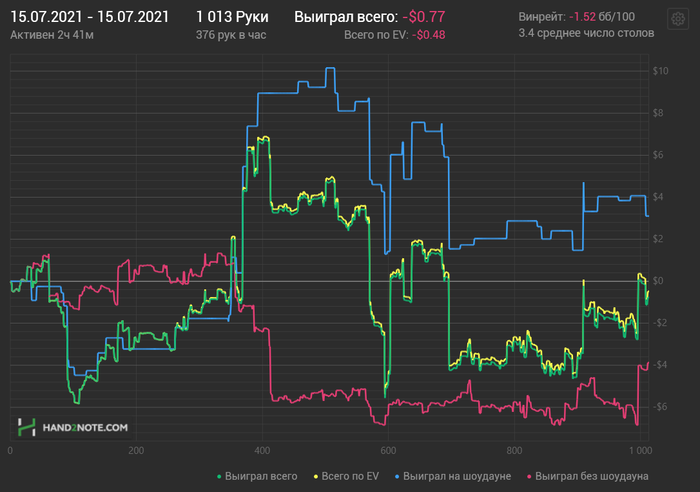
Task: Click the 'Выиграл всего:' header label
Action: tap(346, 17)
